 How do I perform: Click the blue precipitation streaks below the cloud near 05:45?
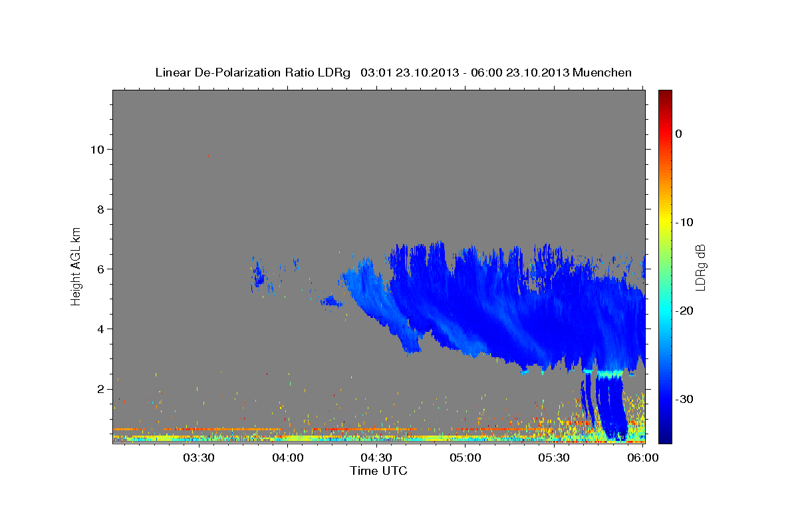coord(605,406)
